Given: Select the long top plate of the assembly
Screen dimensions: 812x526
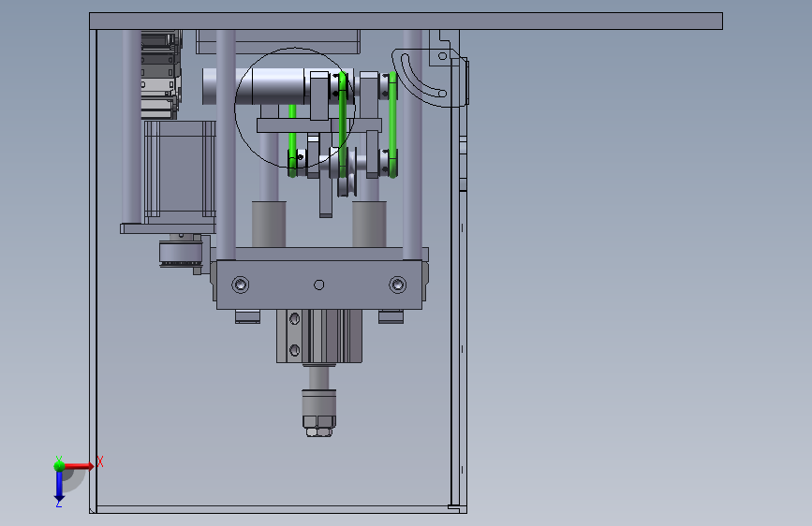Looking at the screenshot, I should pyautogui.click(x=406, y=22).
